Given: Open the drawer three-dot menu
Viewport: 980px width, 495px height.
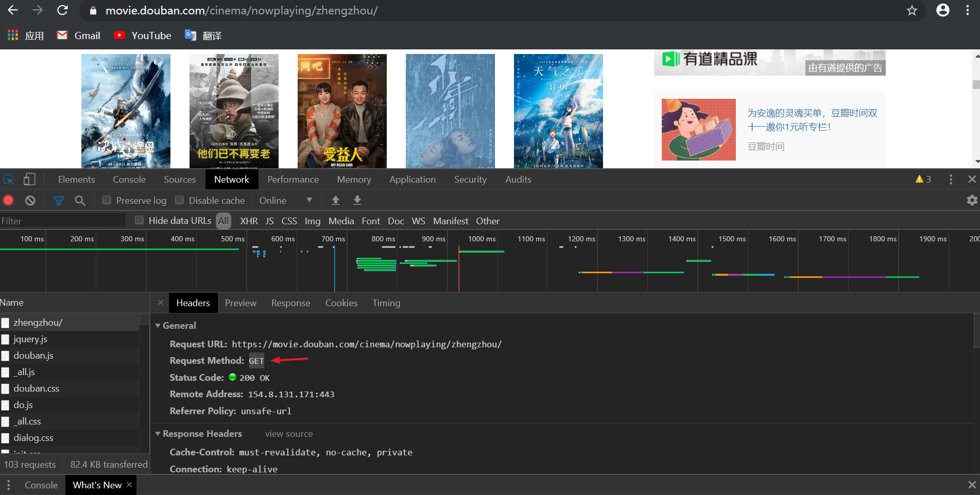Looking at the screenshot, I should (9, 485).
